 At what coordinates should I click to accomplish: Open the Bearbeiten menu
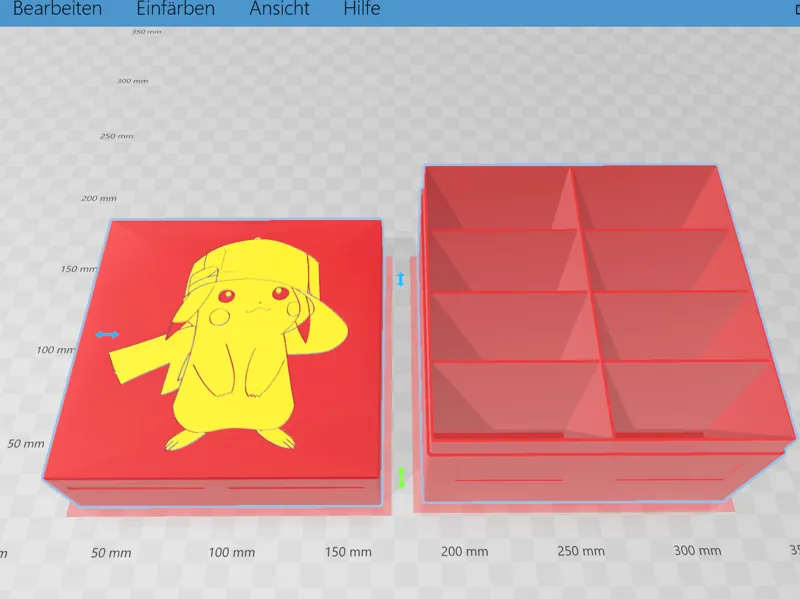(x=57, y=8)
